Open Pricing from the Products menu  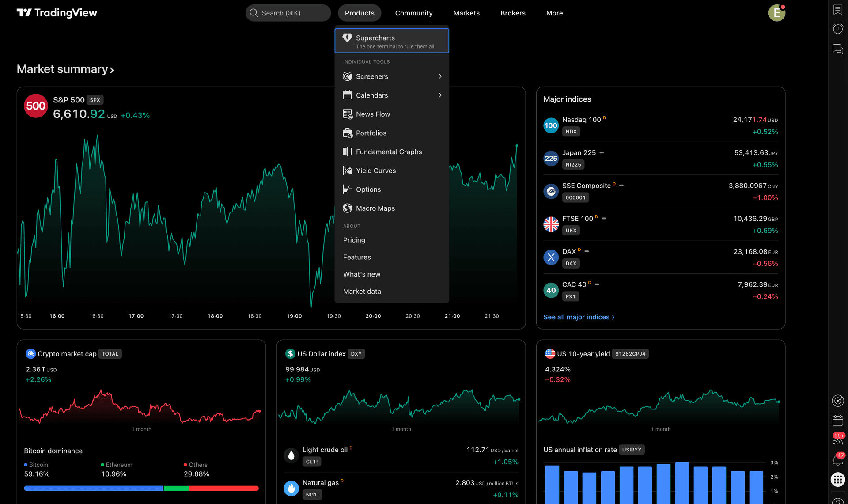point(354,240)
